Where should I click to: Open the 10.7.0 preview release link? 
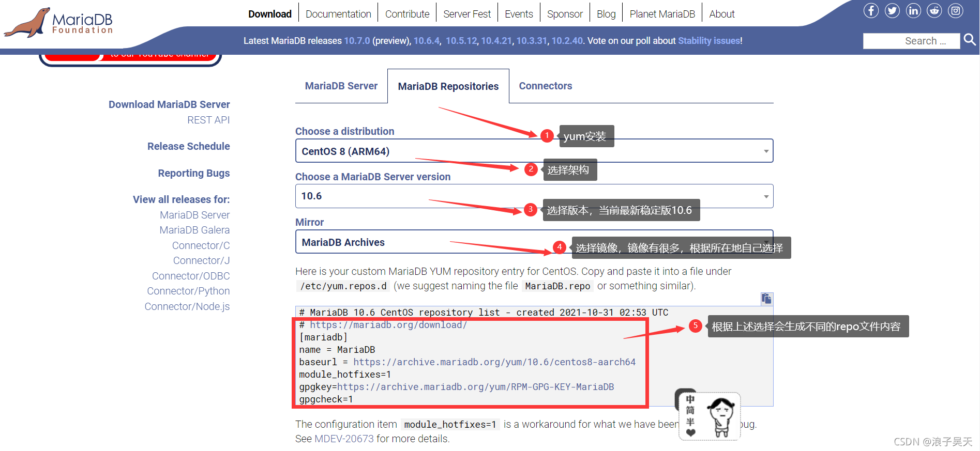coord(357,41)
